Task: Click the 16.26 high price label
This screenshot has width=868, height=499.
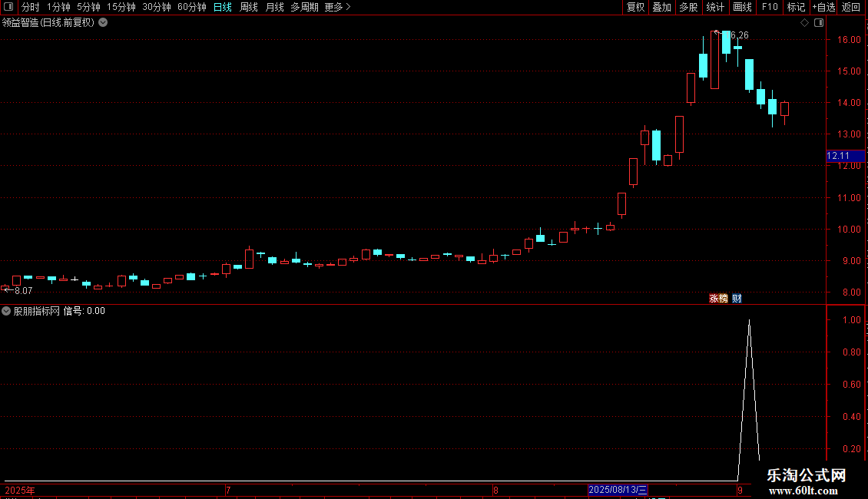Action: pyautogui.click(x=738, y=35)
